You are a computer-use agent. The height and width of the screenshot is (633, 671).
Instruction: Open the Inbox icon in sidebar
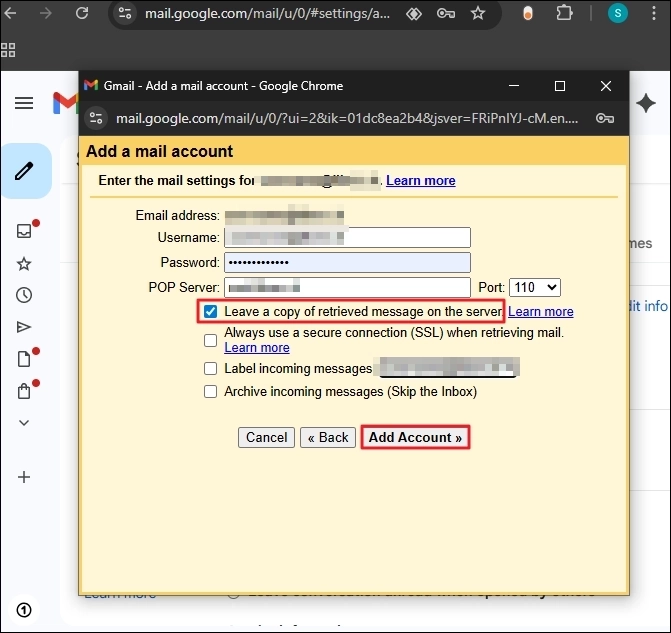24,231
